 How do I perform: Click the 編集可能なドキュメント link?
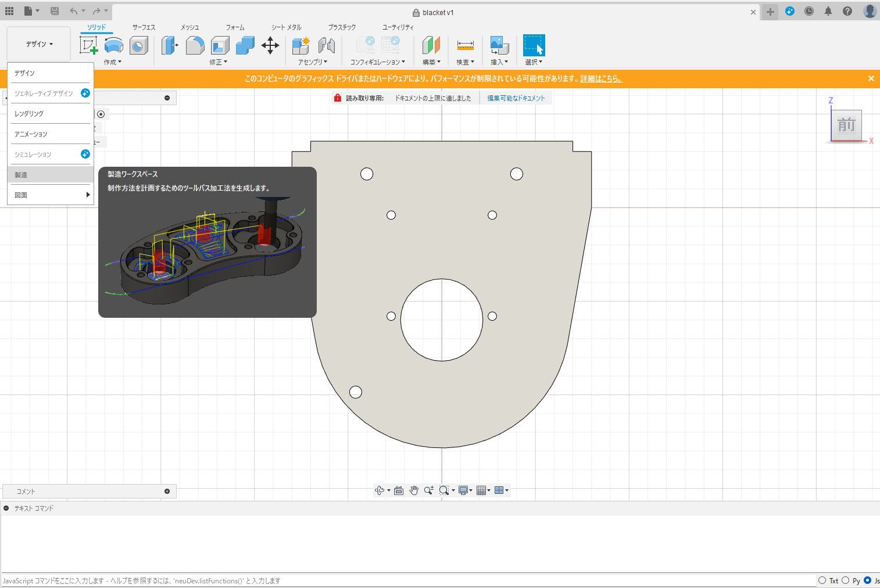(516, 98)
